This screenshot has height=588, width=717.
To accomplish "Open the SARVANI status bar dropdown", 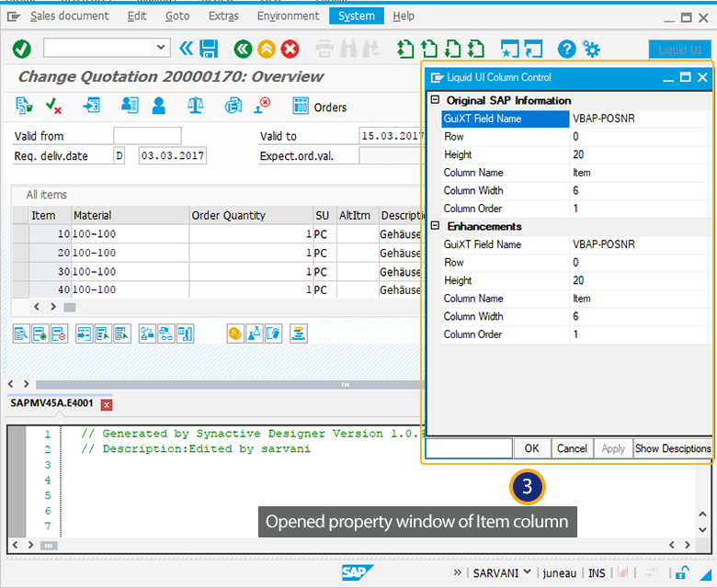I will (527, 571).
